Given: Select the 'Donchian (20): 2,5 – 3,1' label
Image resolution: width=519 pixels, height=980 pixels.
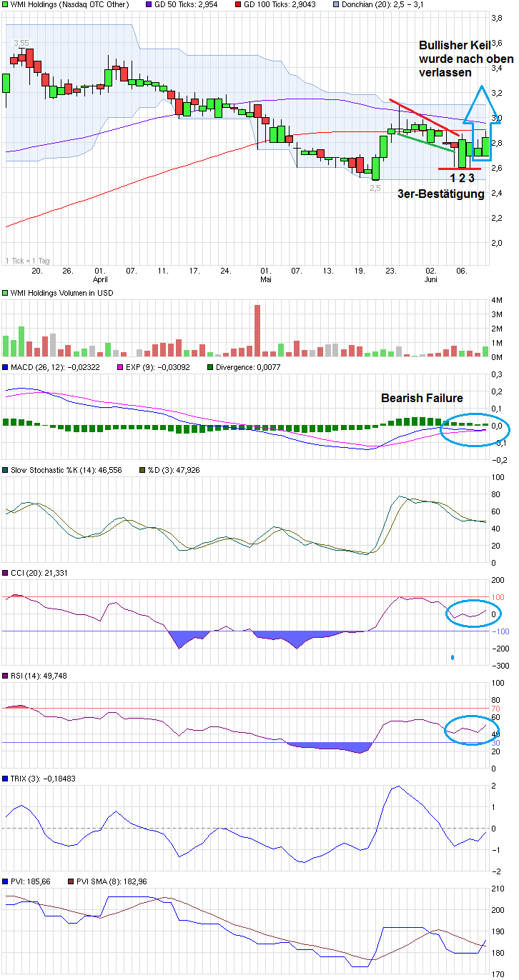Looking at the screenshot, I should [382, 5].
